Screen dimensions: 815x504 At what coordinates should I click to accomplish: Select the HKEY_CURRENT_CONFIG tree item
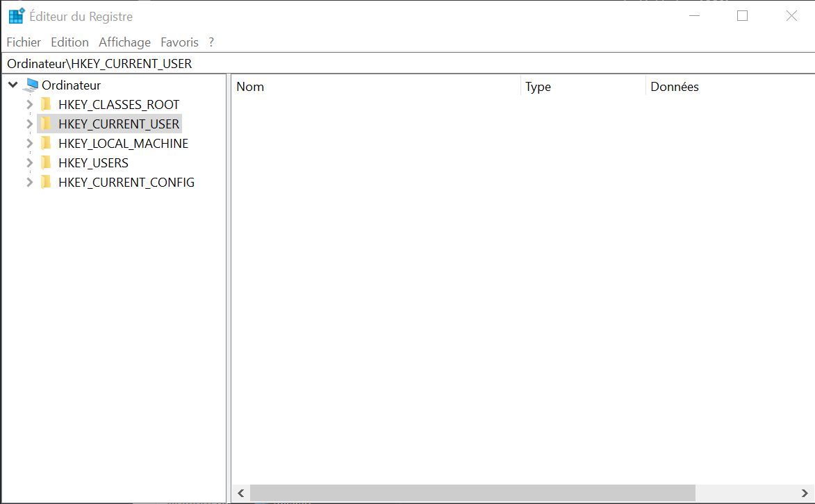click(x=126, y=182)
